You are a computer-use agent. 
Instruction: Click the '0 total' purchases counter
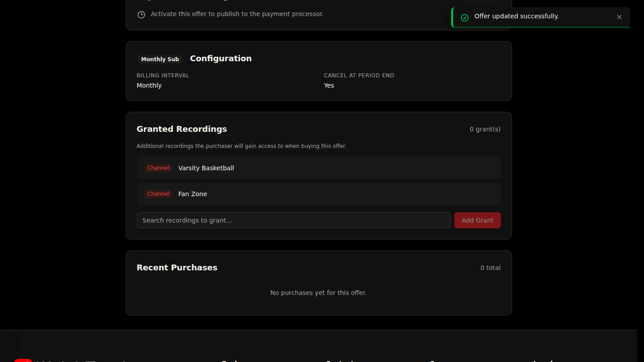(x=491, y=268)
